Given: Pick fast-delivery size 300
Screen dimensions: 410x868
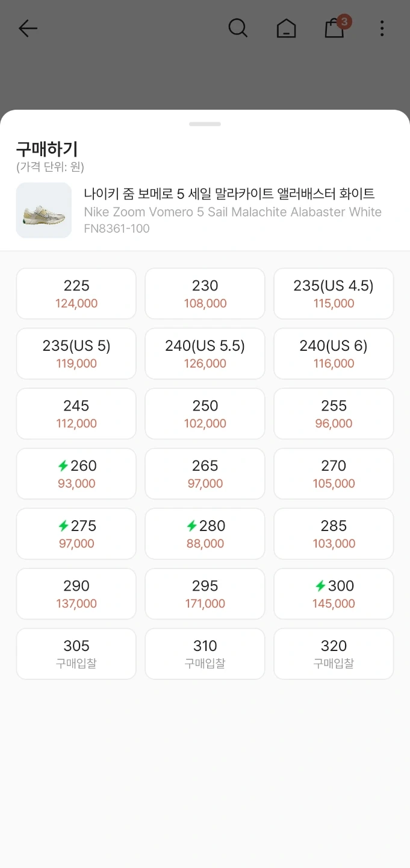Looking at the screenshot, I should coord(334,594).
